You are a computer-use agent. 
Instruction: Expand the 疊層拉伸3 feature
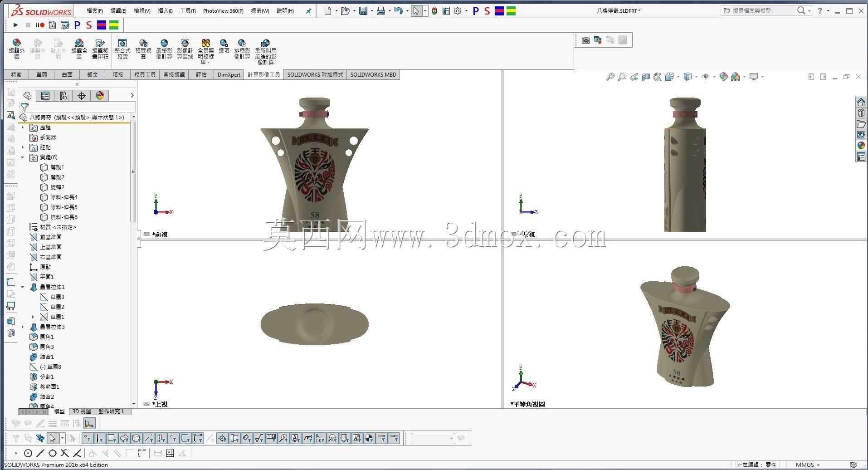(x=23, y=327)
